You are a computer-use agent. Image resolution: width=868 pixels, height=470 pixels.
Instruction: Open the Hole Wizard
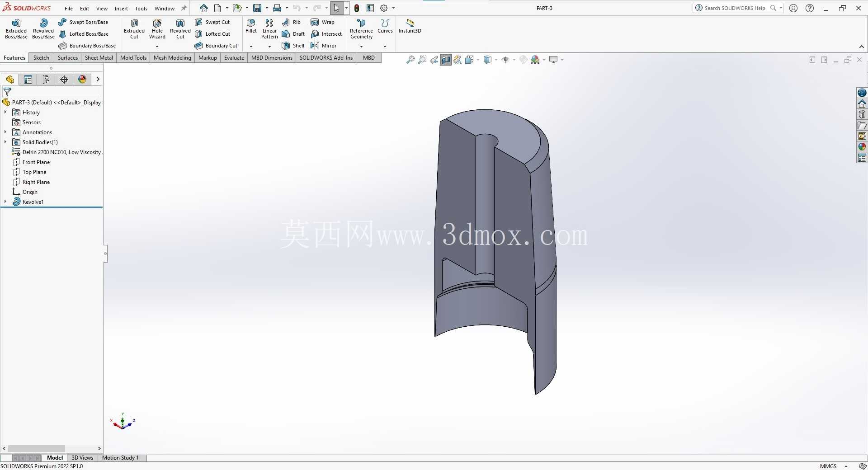[x=157, y=29]
